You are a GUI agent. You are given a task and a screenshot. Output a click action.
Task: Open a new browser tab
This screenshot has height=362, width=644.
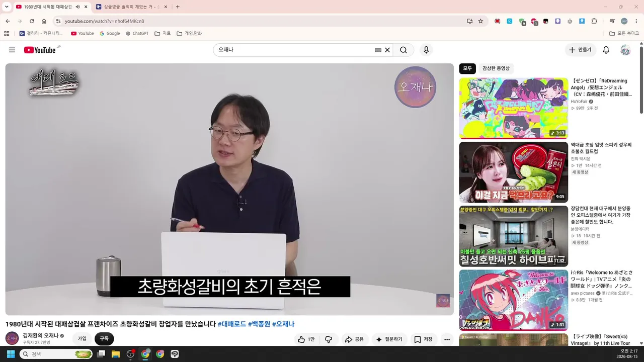(178, 7)
